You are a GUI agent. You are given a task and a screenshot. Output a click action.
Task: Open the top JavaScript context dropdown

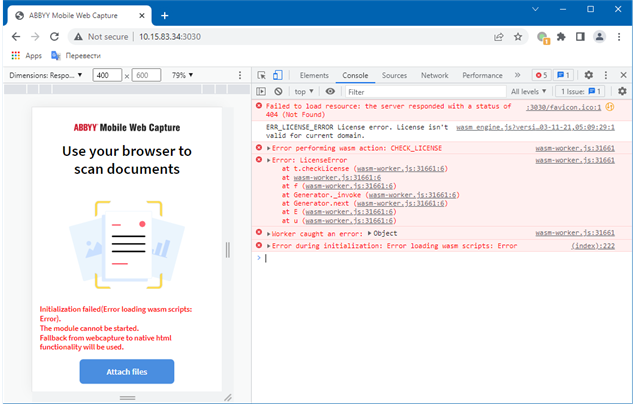(x=304, y=92)
